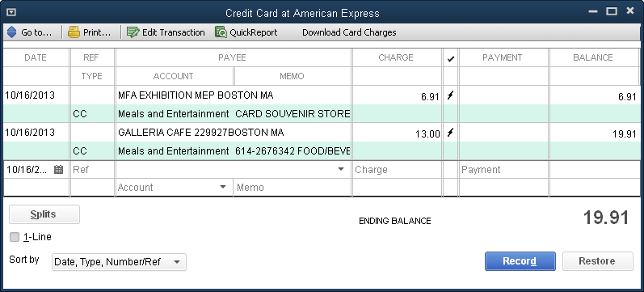
Task: Select the QuickReport toolbar item label
Action: [254, 32]
